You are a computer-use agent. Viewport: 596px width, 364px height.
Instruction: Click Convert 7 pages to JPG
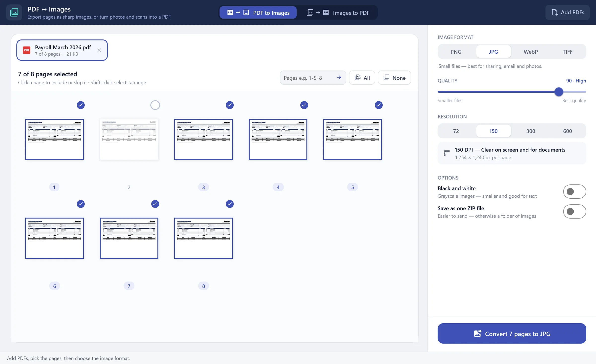tap(512, 333)
